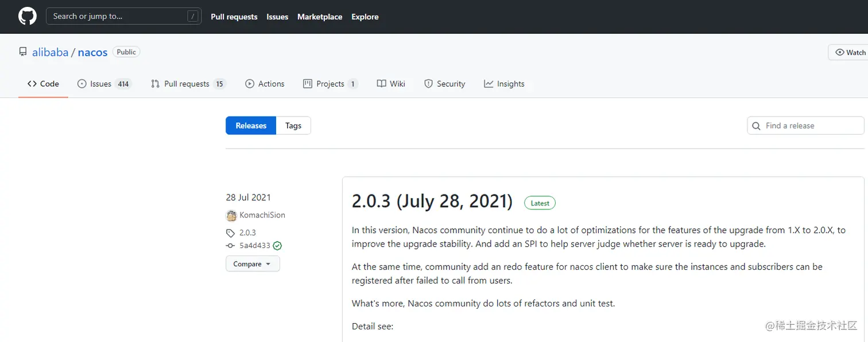Click the tag icon next to 2.0.3
The width and height of the screenshot is (868, 342).
pyautogui.click(x=230, y=233)
